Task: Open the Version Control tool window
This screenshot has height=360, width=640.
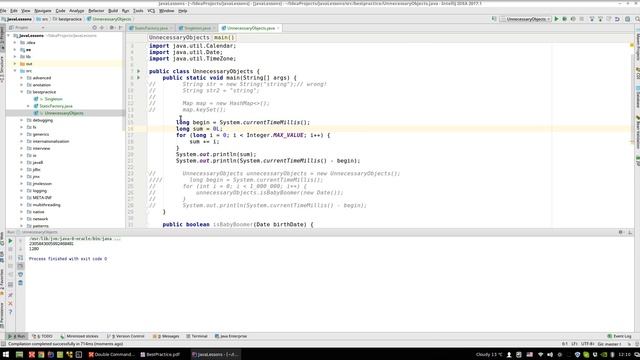Action: pos(126,336)
